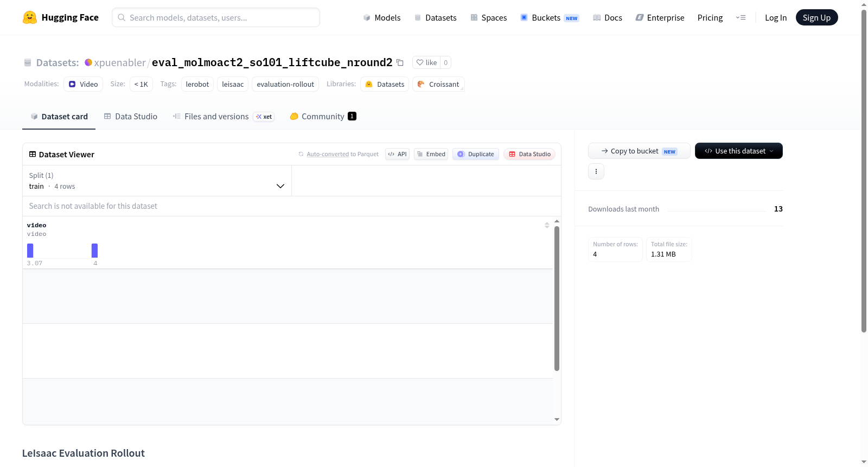
Task: Click the Video modality tag
Action: (83, 84)
